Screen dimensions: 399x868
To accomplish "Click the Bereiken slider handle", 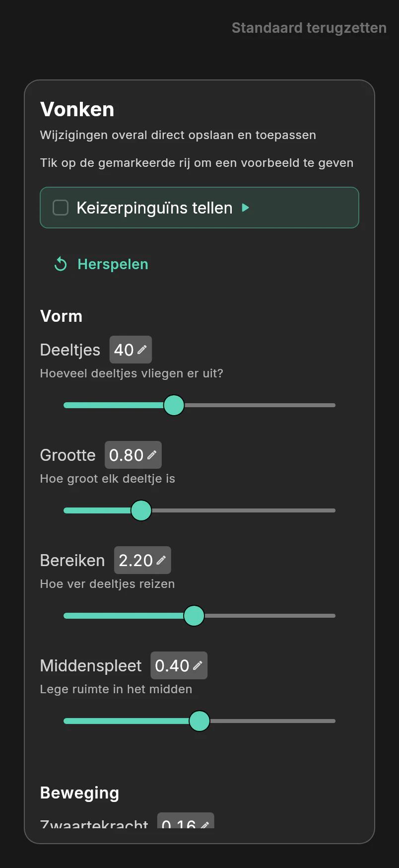I will [194, 616].
